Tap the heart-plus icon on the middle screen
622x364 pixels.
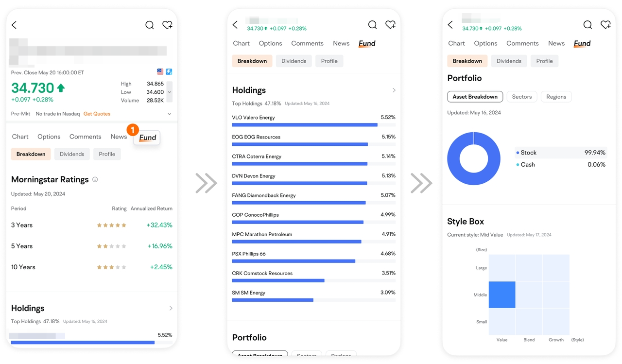coord(390,25)
